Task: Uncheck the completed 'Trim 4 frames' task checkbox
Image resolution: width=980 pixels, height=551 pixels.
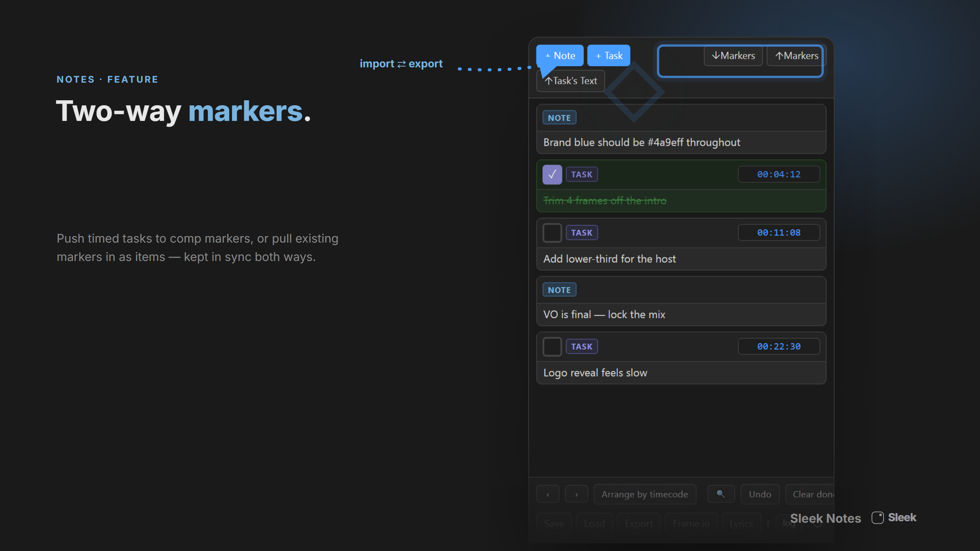Action: pos(552,174)
